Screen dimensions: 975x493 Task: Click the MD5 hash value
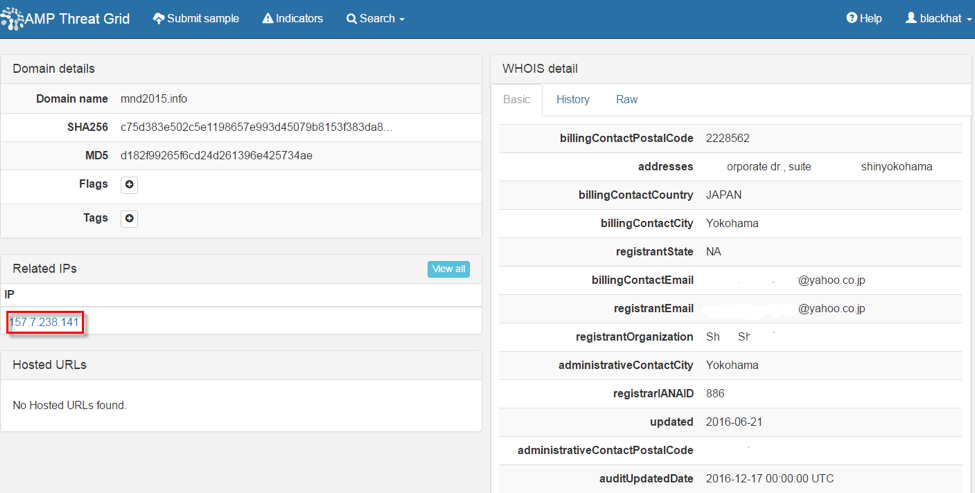pyautogui.click(x=216, y=156)
